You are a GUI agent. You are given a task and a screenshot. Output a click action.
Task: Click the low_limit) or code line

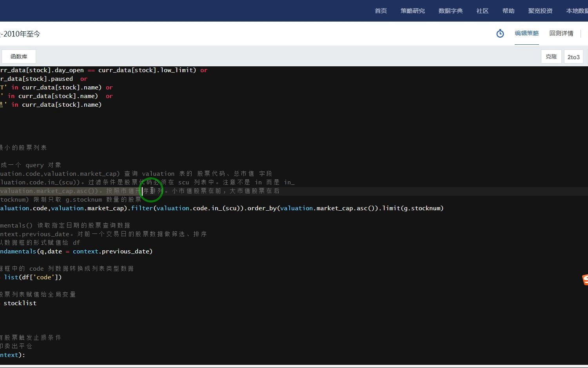click(x=103, y=70)
